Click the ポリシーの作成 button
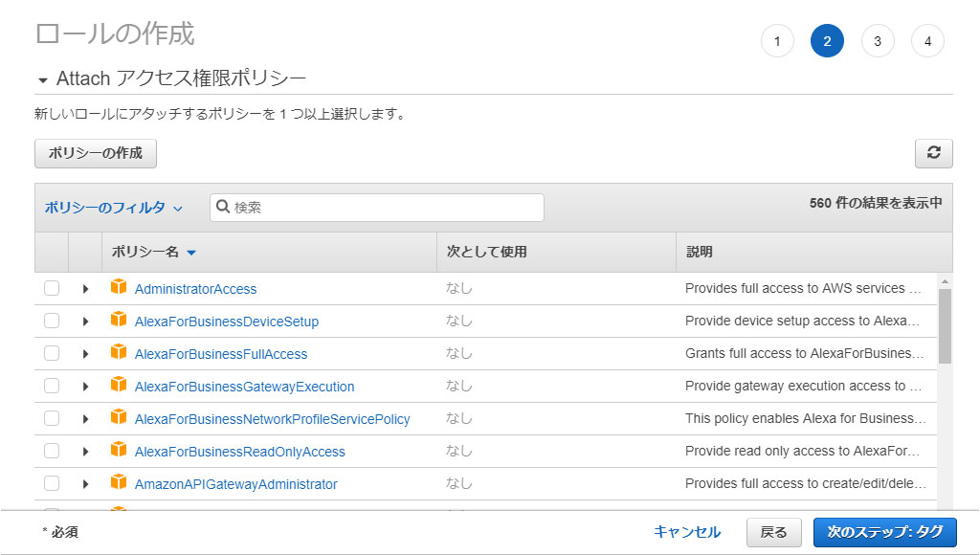The image size is (980, 555). click(x=96, y=153)
